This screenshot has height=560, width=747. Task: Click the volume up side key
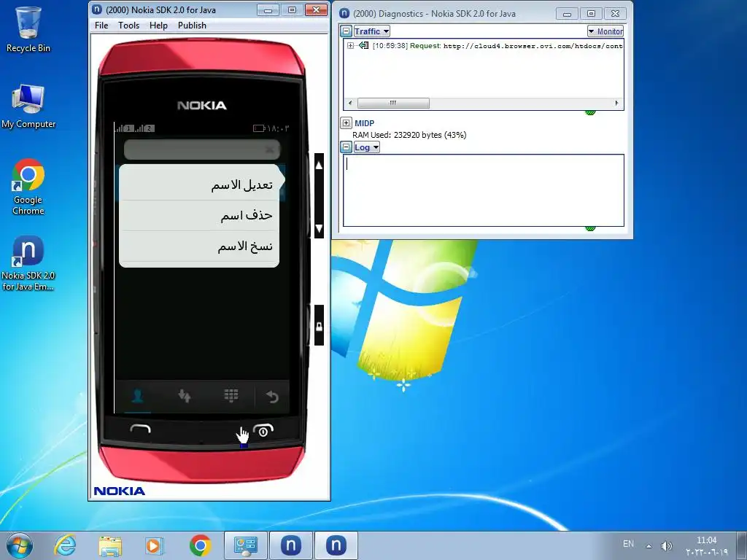point(320,166)
